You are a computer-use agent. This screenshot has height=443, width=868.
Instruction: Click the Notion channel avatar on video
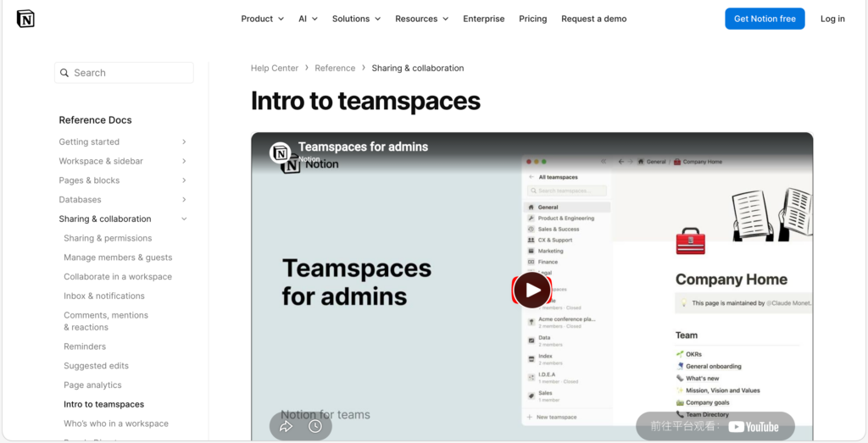pos(280,152)
